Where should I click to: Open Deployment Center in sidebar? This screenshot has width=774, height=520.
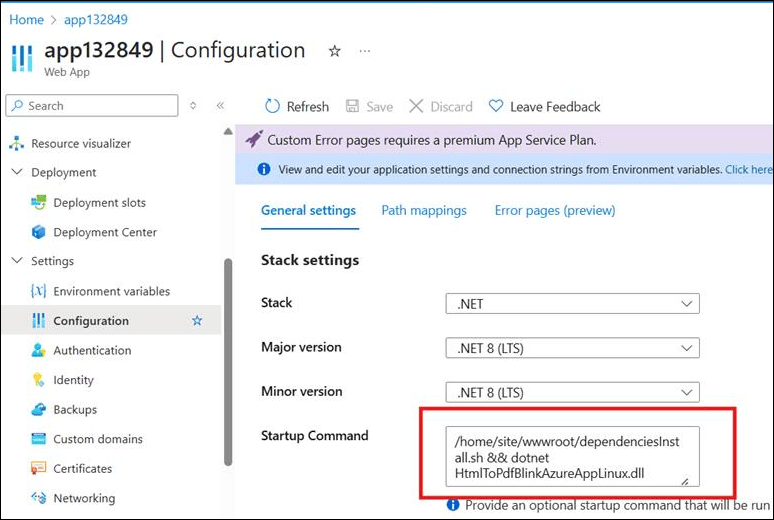pos(105,232)
